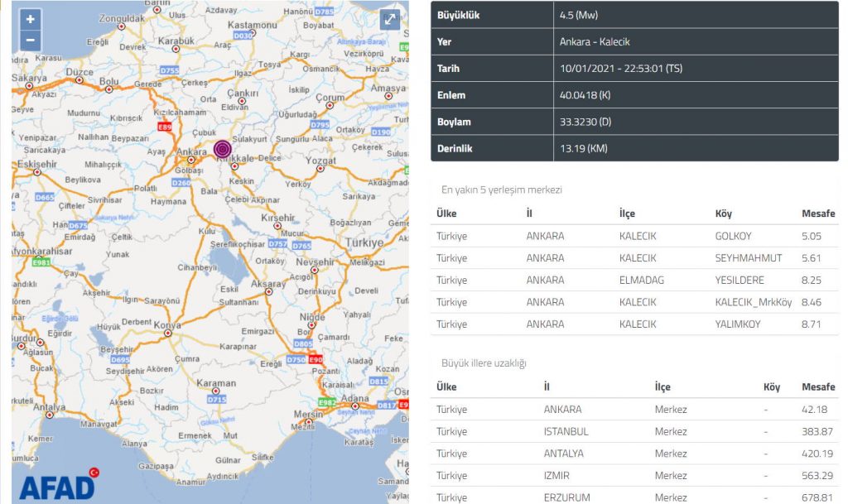Screen dimensions: 848x504
Task: Click the Mesafe header in nearest settlements table
Action: pyautogui.click(x=818, y=214)
